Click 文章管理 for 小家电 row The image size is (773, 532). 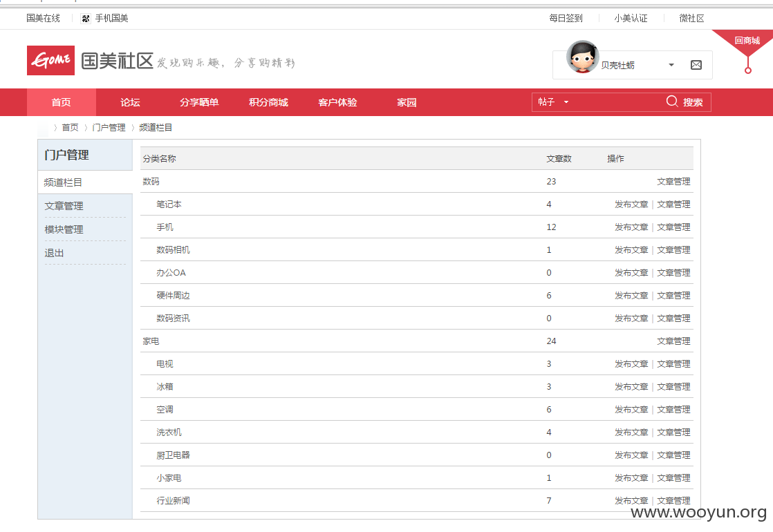click(673, 478)
